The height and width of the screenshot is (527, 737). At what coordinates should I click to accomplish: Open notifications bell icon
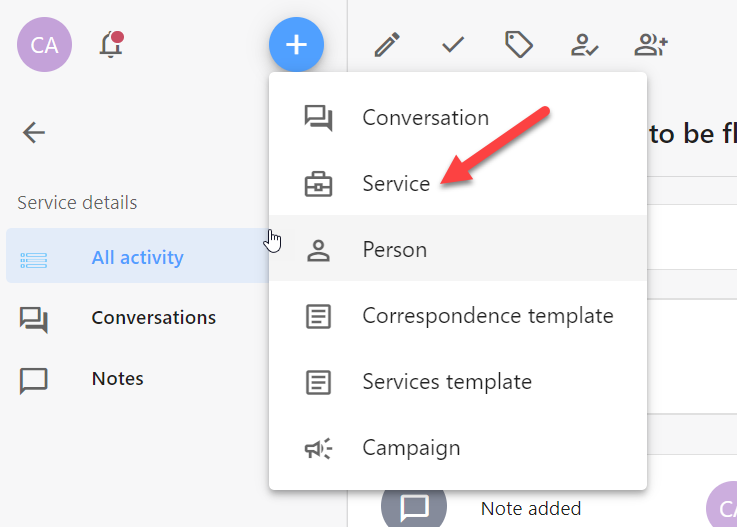pos(111,45)
